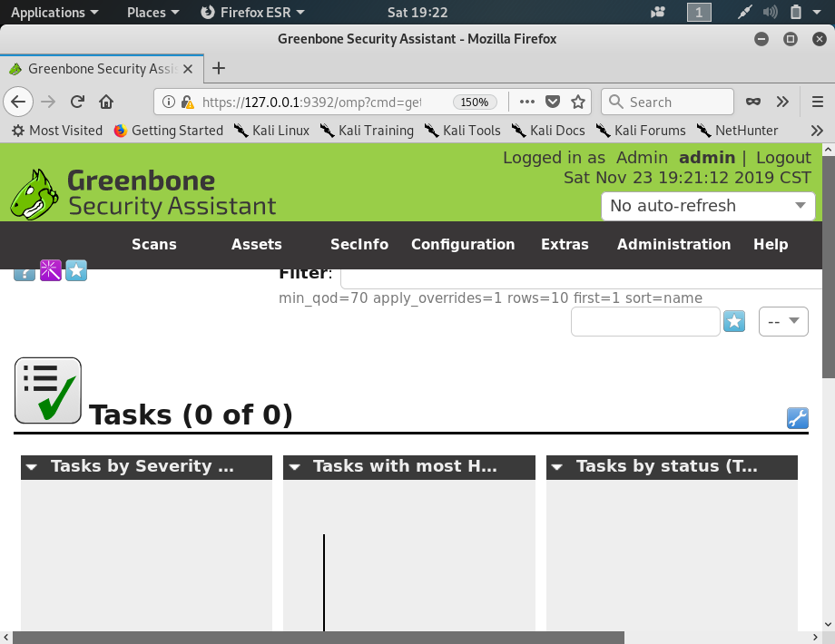
Task: Open the Firefox ESR app menu
Action: [252, 12]
